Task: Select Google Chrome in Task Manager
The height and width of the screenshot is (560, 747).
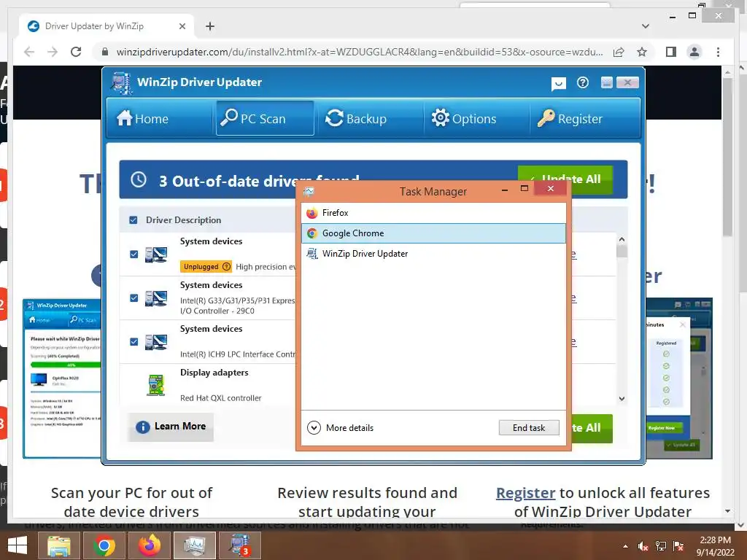Action: pyautogui.click(x=433, y=233)
